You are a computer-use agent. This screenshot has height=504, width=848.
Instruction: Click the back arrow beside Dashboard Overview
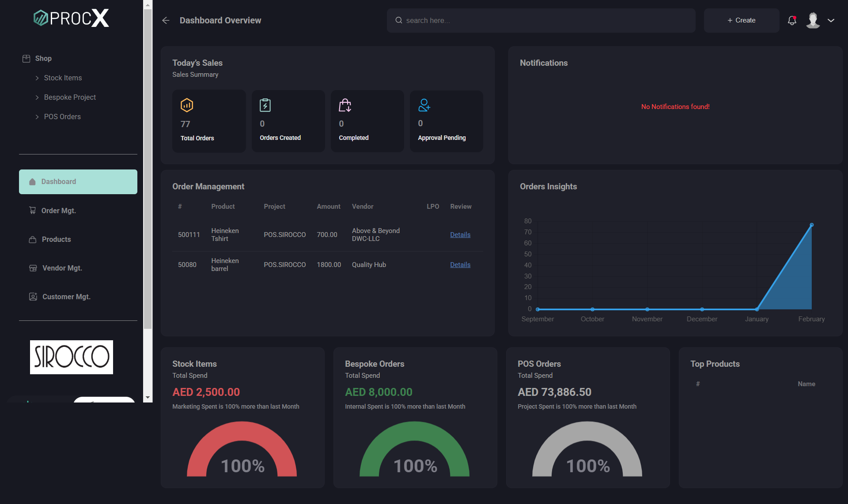[x=166, y=20]
